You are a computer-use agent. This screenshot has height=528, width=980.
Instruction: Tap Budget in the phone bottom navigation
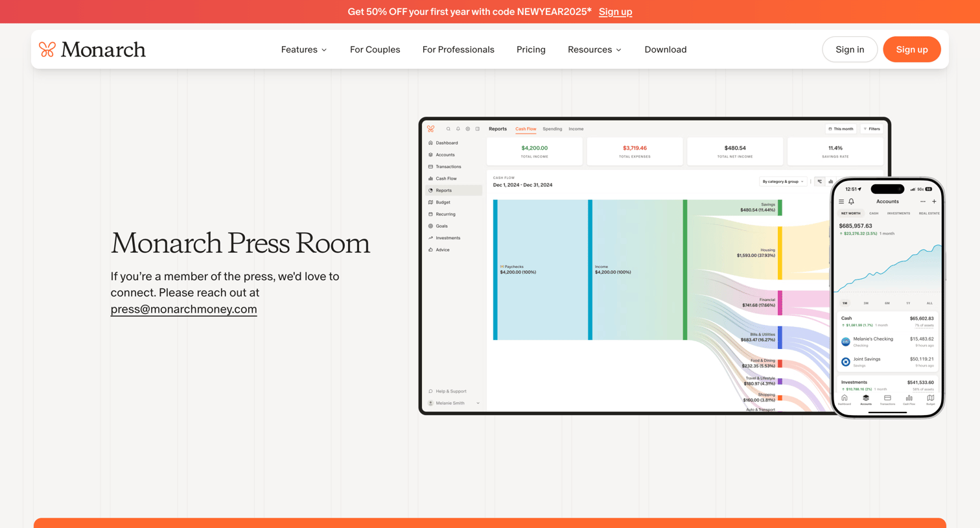coord(931,400)
